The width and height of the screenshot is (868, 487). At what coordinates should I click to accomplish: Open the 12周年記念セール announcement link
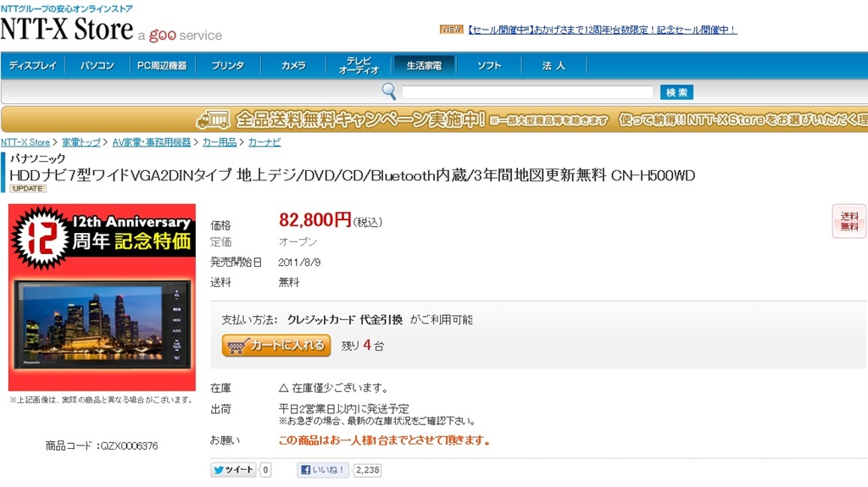(x=603, y=30)
